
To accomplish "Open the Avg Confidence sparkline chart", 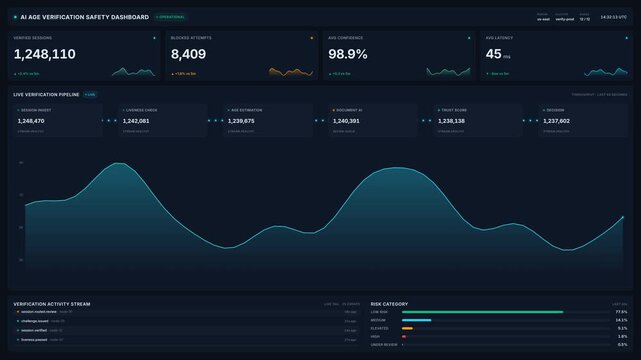I will 448,72.
